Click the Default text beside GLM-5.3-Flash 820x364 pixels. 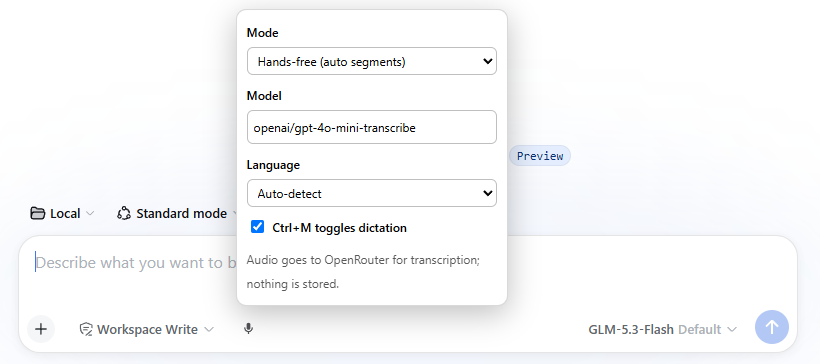pyautogui.click(x=700, y=329)
